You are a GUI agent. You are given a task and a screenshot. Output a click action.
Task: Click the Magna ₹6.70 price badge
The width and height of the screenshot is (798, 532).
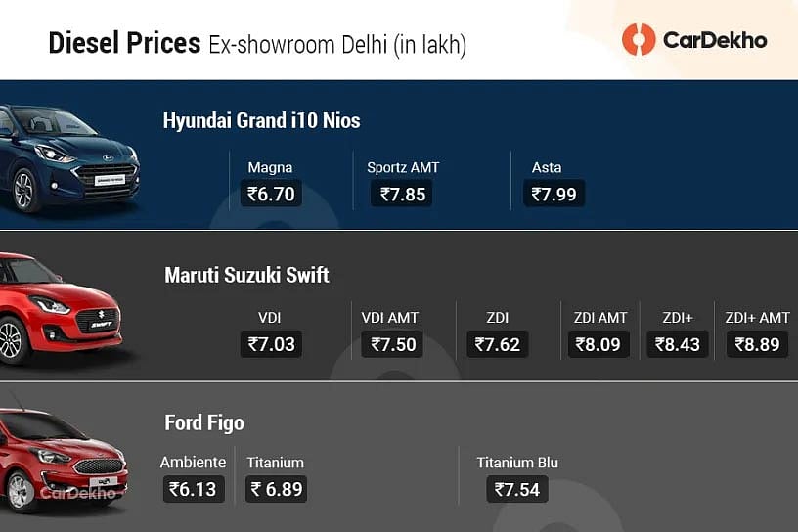point(271,194)
